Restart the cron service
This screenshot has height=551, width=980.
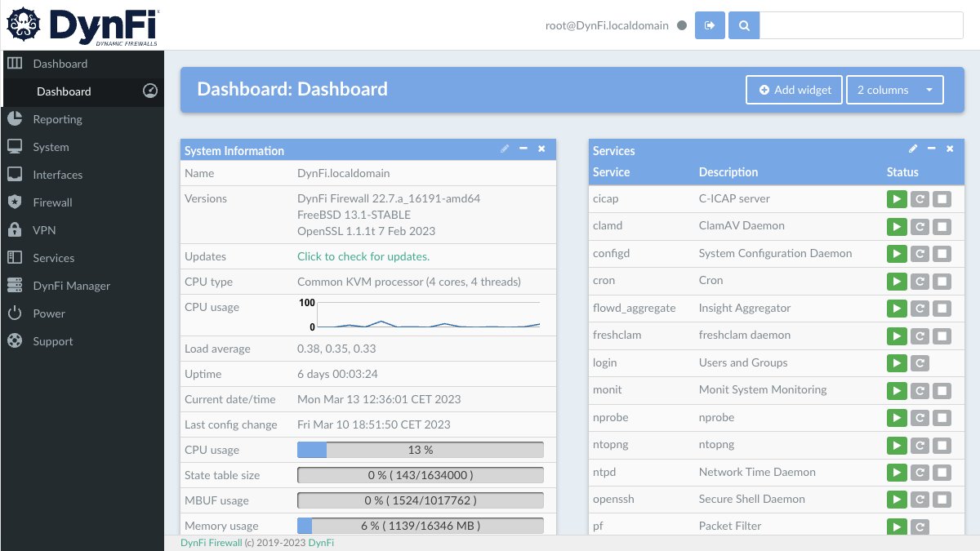pos(920,281)
